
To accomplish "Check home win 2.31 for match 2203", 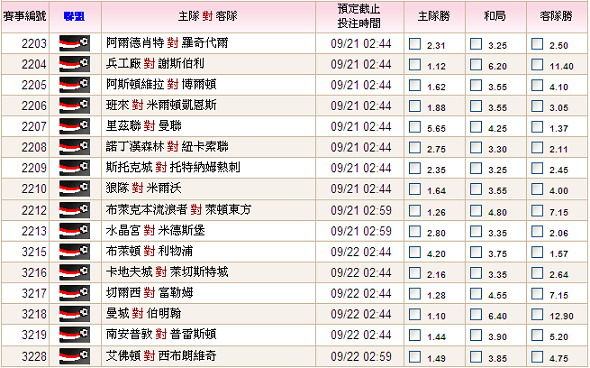I will 415,44.
